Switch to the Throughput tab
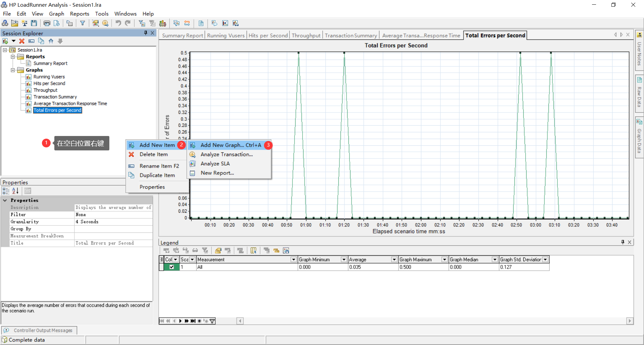This screenshot has height=345, width=644. [x=306, y=36]
